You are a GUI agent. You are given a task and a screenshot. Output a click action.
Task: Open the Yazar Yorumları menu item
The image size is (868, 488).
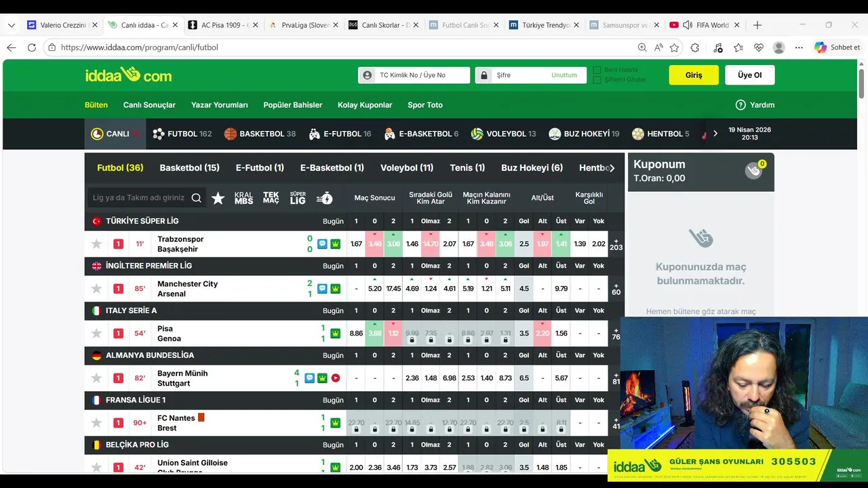pyautogui.click(x=220, y=105)
